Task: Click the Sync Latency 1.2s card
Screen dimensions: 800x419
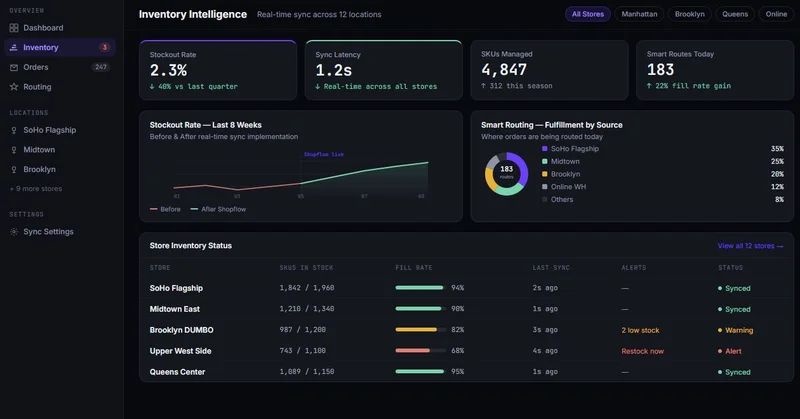Action: (383, 70)
